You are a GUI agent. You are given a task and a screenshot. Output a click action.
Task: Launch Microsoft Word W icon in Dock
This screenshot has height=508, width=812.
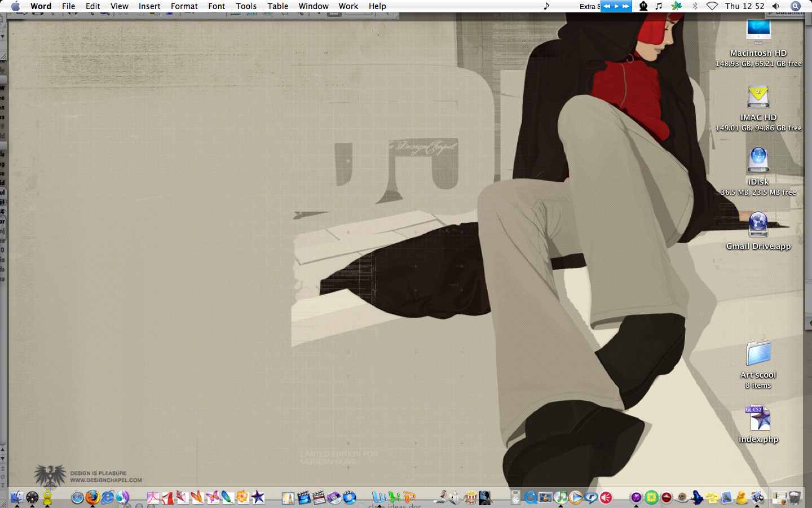coord(378,497)
